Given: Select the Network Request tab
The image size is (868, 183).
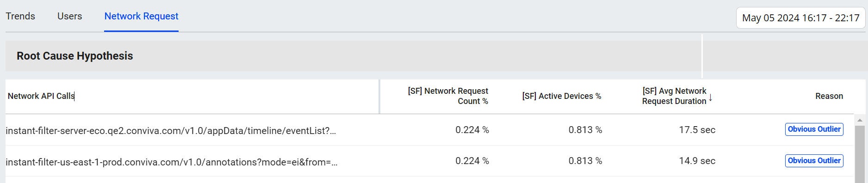Looking at the screenshot, I should tap(141, 16).
